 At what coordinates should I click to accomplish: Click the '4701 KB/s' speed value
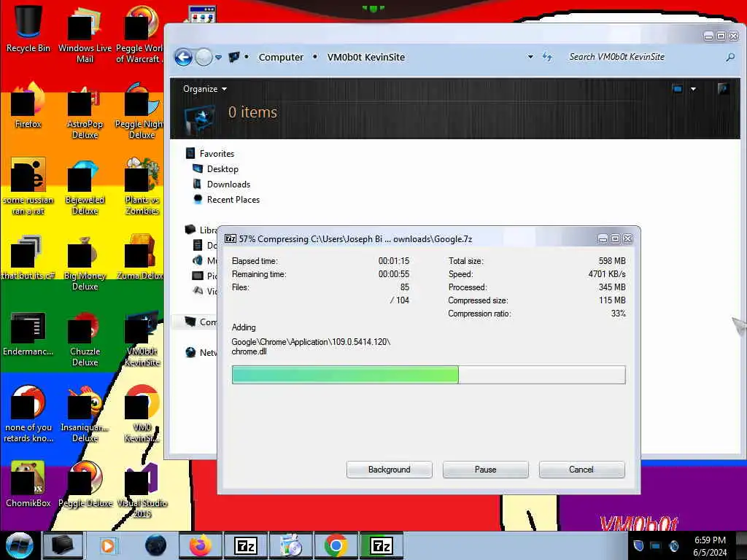click(607, 274)
